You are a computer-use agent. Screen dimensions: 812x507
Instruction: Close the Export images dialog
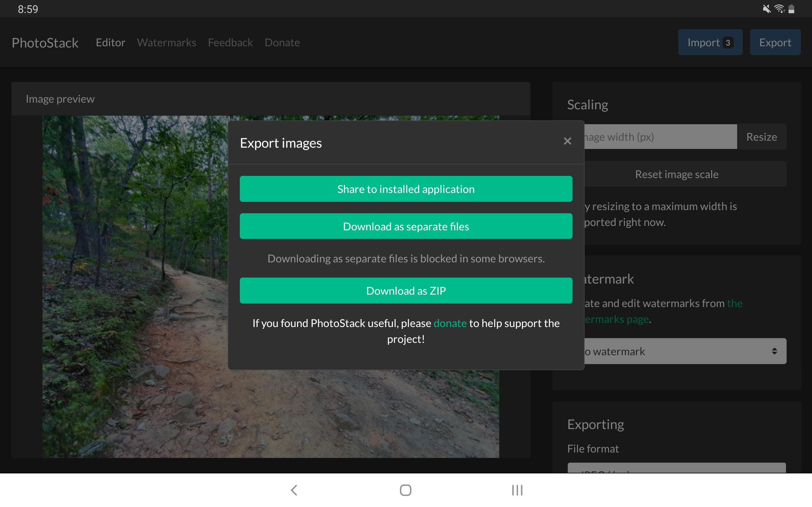click(567, 141)
